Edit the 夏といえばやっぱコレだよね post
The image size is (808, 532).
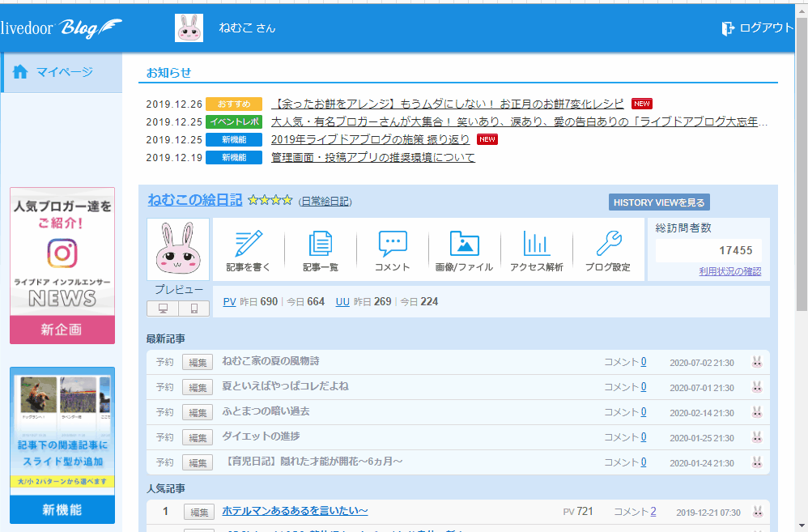198,387
